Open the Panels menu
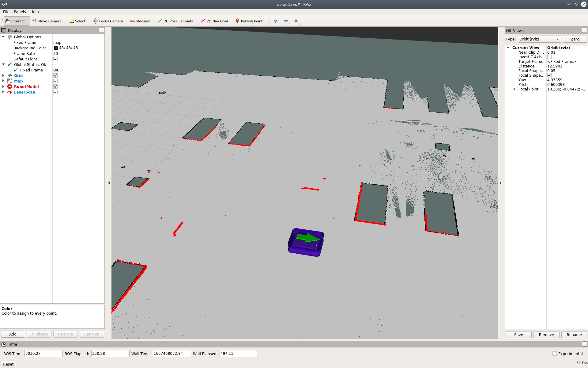The width and height of the screenshot is (588, 368). [20, 12]
